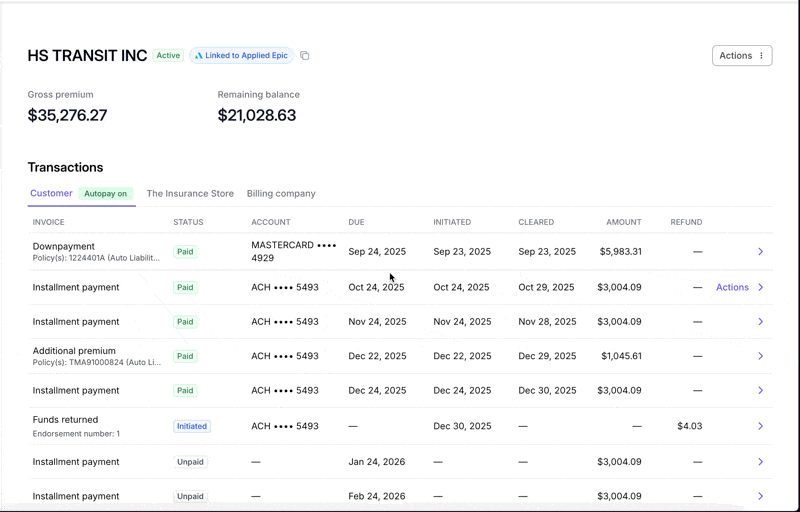Switch to The Insurance Store tab
Image resolution: width=800 pixels, height=512 pixels.
[190, 193]
